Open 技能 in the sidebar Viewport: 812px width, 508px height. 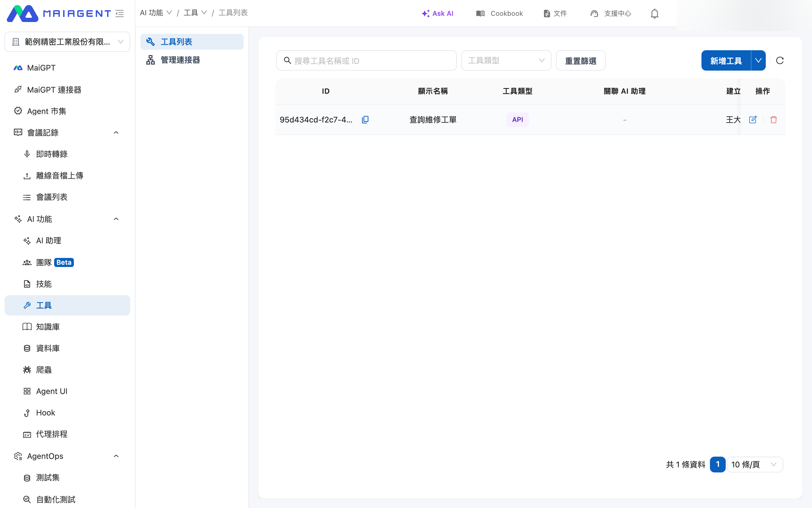67,284
